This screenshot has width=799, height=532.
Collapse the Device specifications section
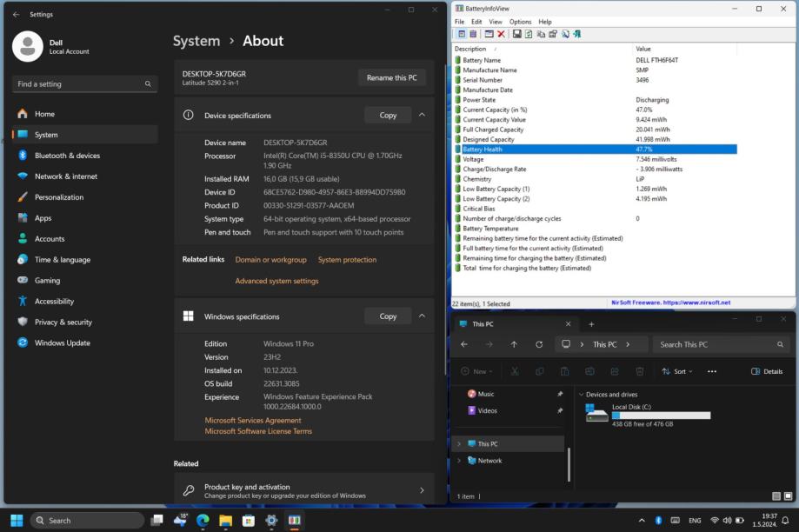pyautogui.click(x=423, y=116)
